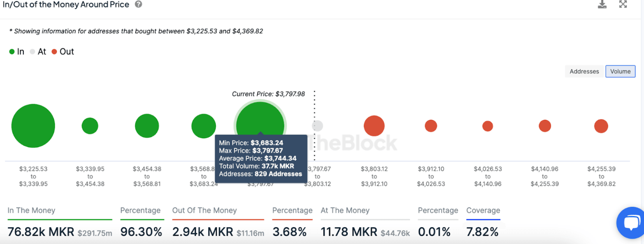
Task: Click the gray At-the-money bubble
Action: click(x=318, y=126)
